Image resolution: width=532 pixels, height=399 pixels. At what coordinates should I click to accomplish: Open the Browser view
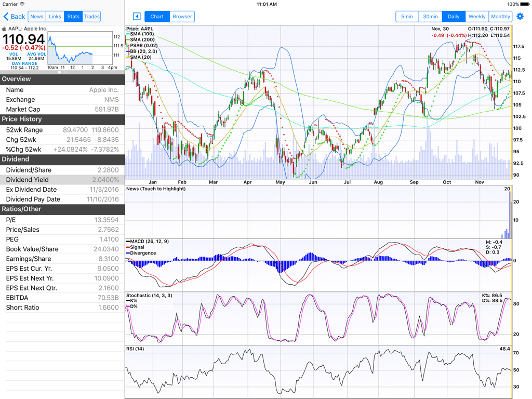point(181,16)
